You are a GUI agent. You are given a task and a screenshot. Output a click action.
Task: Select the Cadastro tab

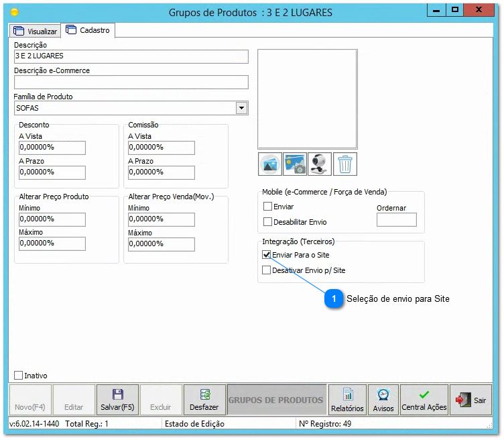coord(88,31)
